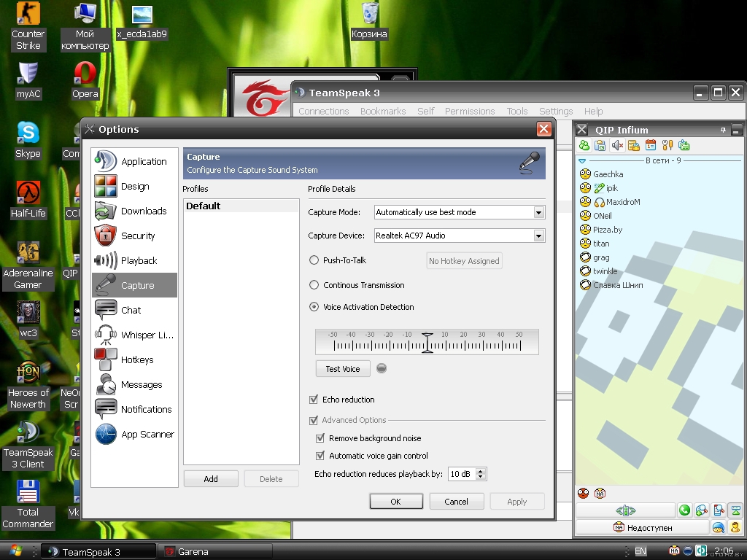Toggle the Echo reduction checkbox

(x=314, y=400)
